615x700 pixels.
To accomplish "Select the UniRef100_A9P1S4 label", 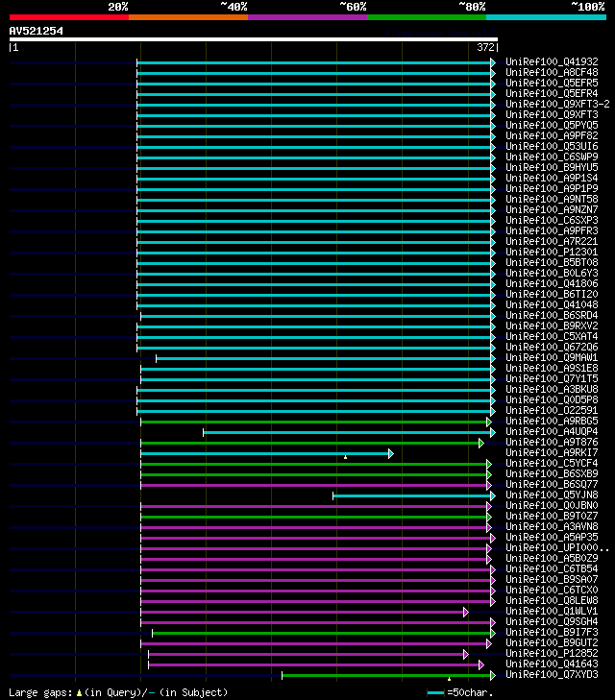I will (x=552, y=179).
